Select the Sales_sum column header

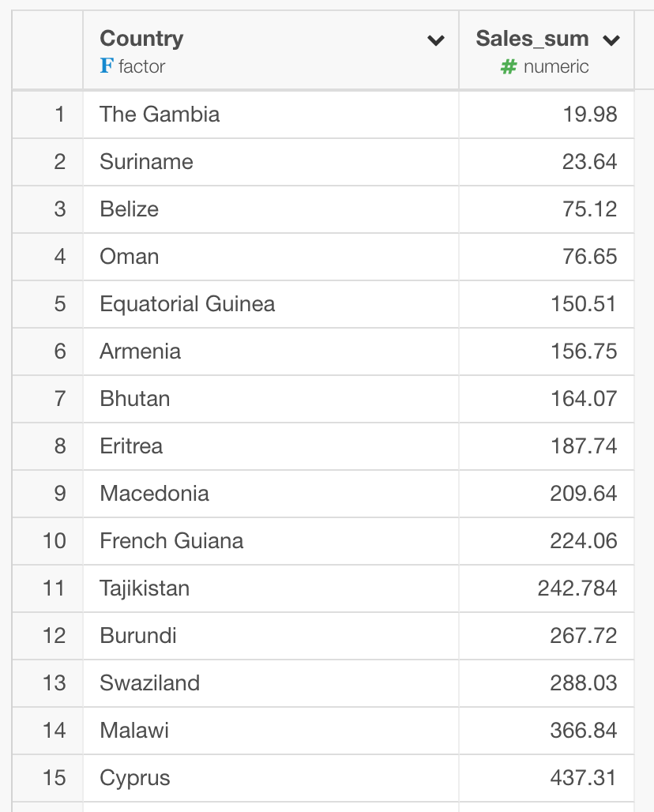tap(547, 50)
